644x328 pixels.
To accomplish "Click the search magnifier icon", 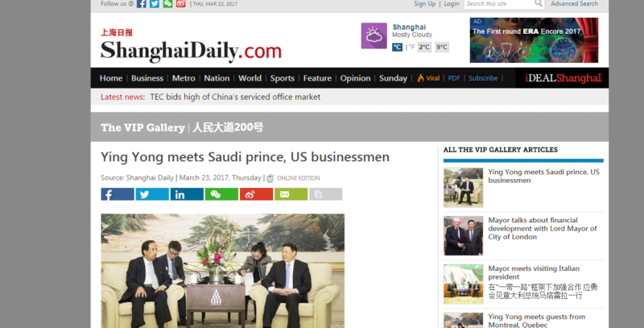I will coord(538,4).
